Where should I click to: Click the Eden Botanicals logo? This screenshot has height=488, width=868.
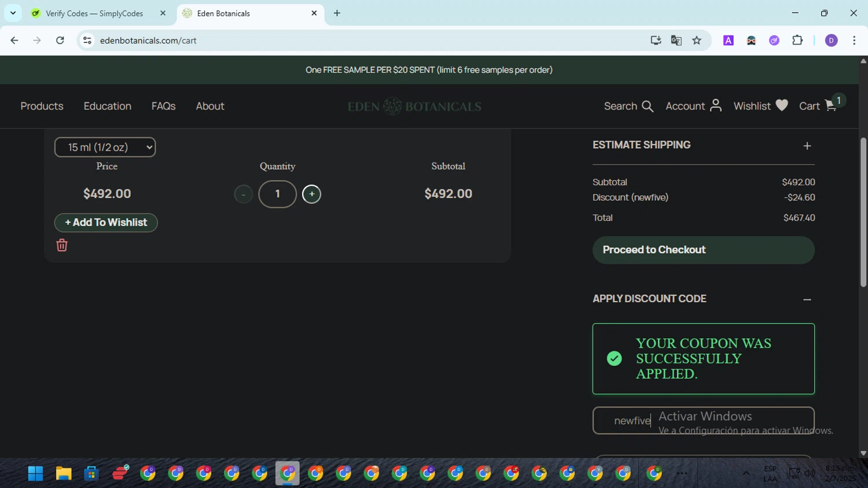(414, 107)
